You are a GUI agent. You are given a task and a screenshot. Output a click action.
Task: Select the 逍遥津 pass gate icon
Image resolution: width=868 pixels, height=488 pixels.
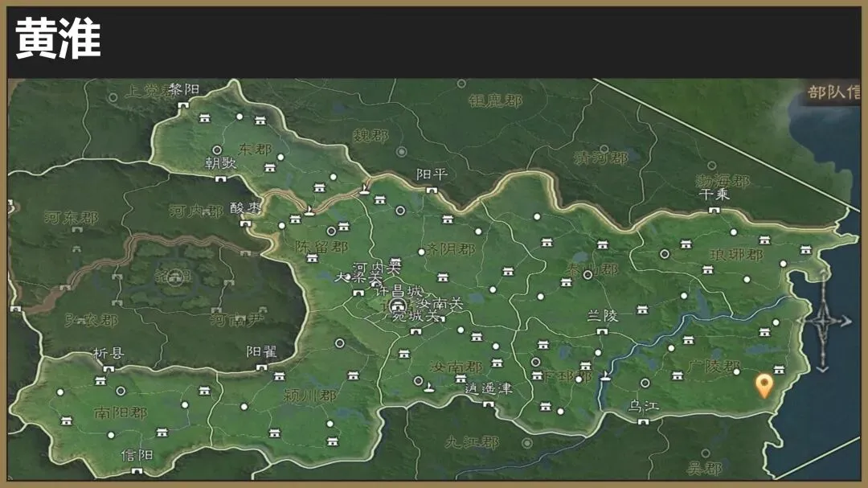coord(488,404)
